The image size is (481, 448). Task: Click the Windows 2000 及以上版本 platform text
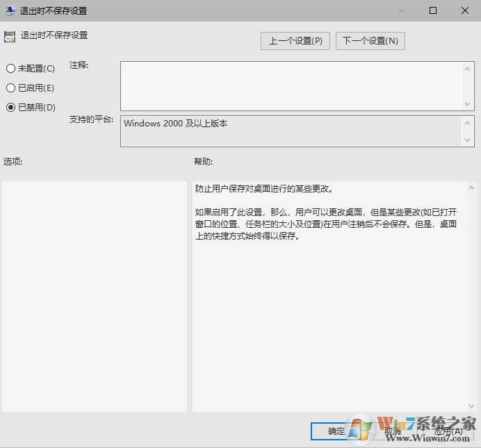click(176, 124)
